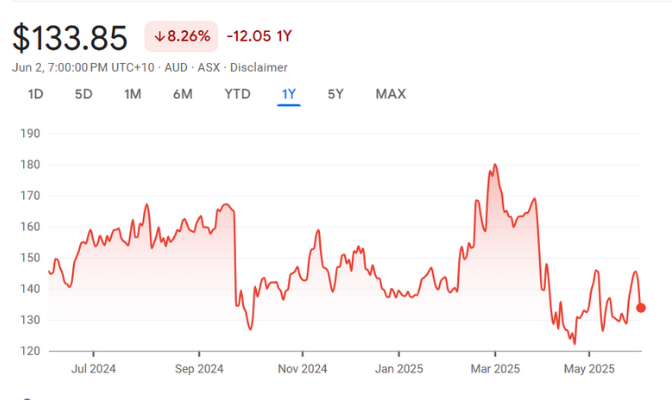Click the chart peak near Mar 2025
This screenshot has height=400, width=672.
495,165
